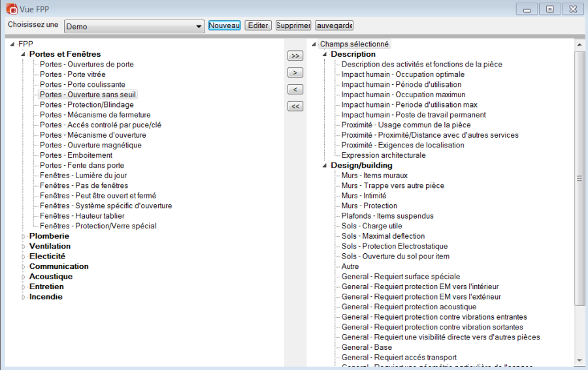Collapse the Description group in right panel
The height and width of the screenshot is (370, 588).
click(325, 55)
